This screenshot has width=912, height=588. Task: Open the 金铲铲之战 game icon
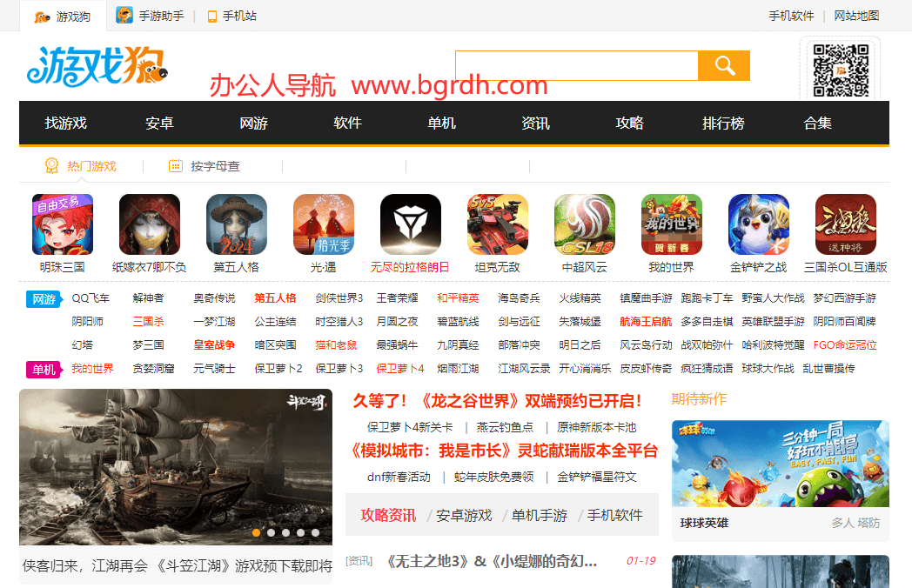pyautogui.click(x=759, y=224)
